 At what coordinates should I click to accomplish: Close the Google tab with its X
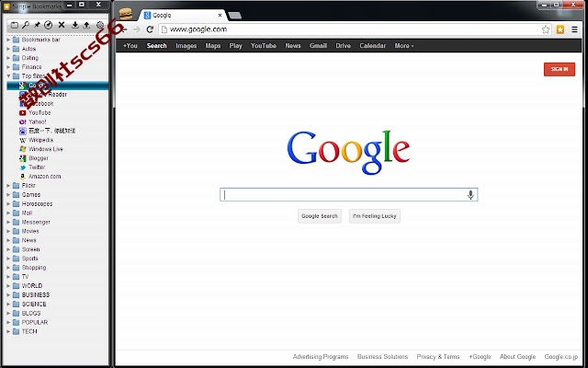[220, 16]
